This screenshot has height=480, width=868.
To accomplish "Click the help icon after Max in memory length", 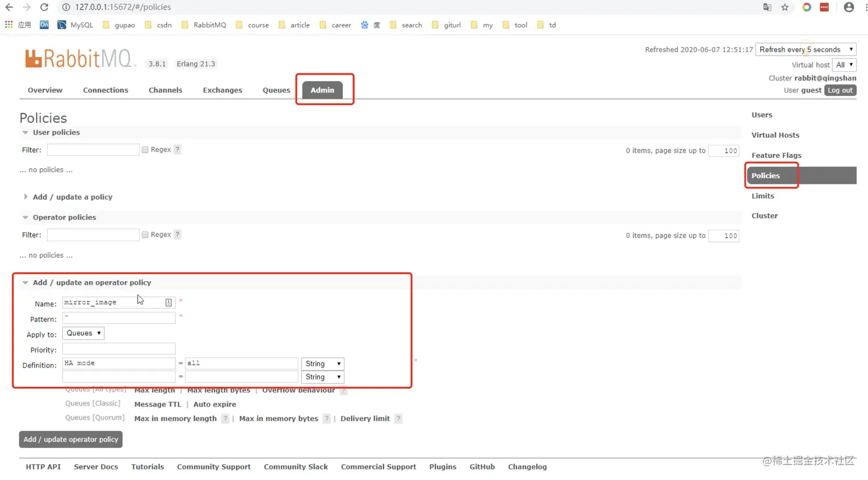I will tap(225, 419).
